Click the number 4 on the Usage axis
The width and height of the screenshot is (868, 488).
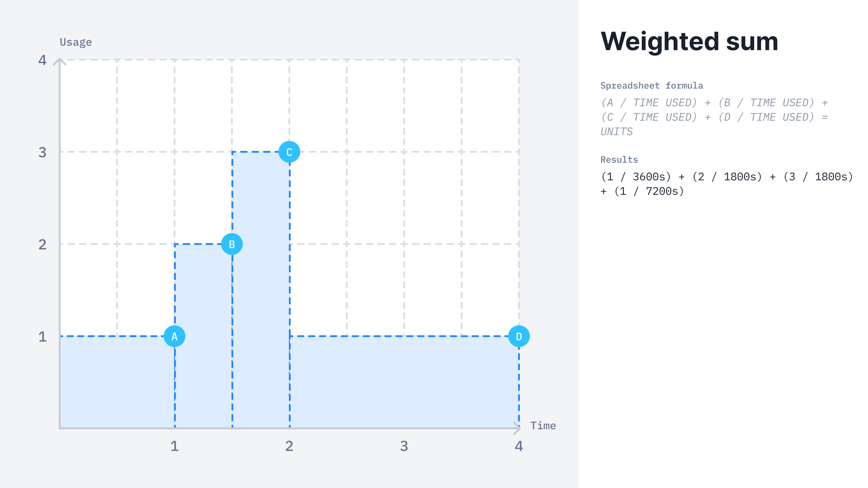coord(42,60)
